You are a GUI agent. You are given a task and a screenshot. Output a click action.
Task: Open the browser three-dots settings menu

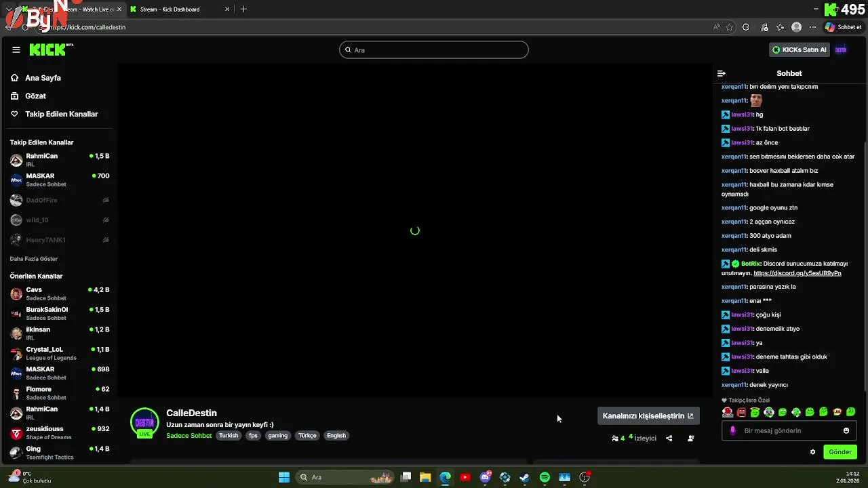coord(813,27)
